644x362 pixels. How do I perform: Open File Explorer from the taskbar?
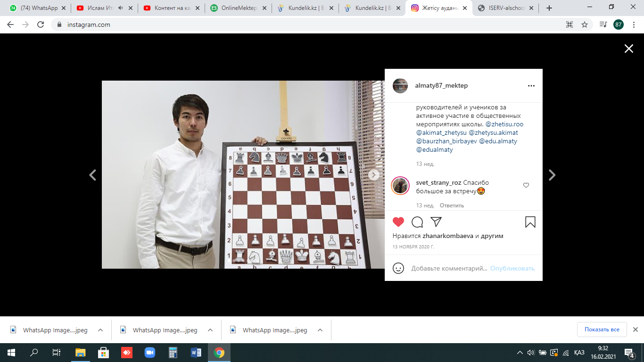coord(81,353)
